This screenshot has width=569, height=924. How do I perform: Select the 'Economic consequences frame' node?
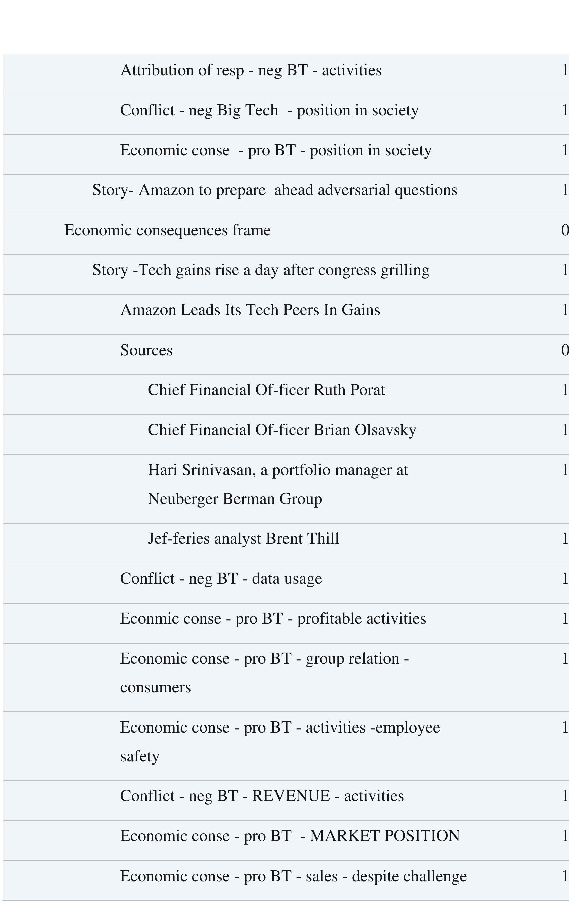(168, 230)
